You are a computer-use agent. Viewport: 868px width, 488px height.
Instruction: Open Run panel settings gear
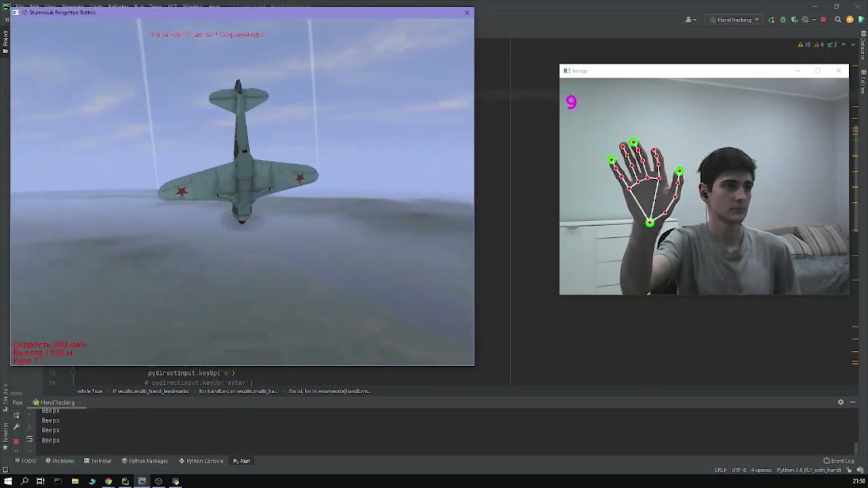(841, 402)
